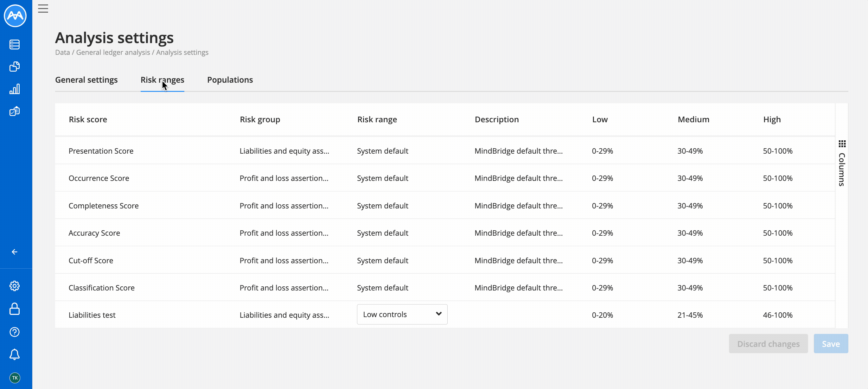
Task: Click the back arrow in sidebar
Action: coord(15,252)
